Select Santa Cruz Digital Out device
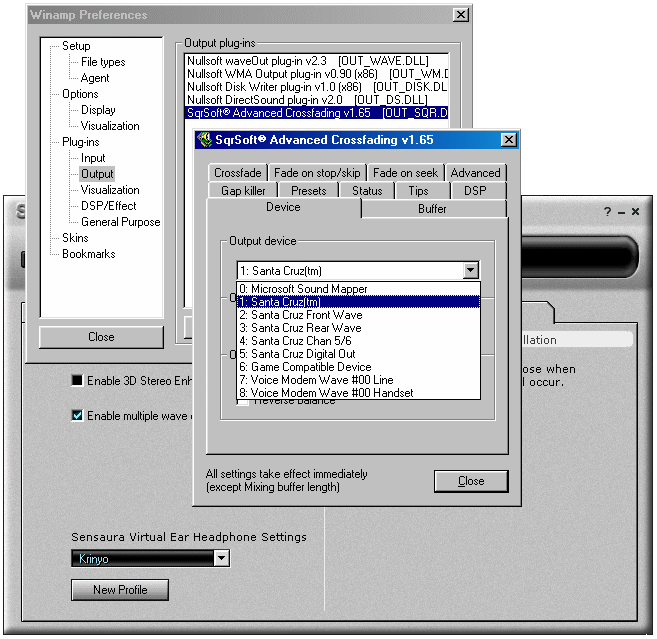The image size is (657, 639). point(358,354)
